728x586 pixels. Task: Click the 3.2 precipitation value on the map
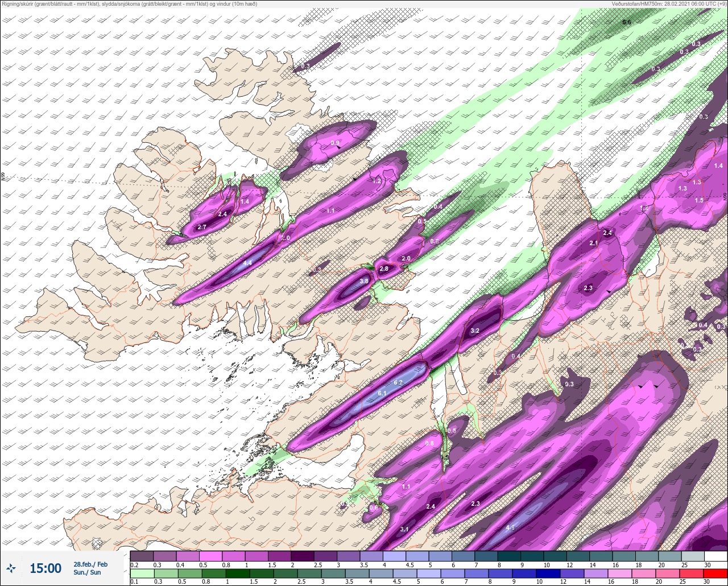click(475, 331)
